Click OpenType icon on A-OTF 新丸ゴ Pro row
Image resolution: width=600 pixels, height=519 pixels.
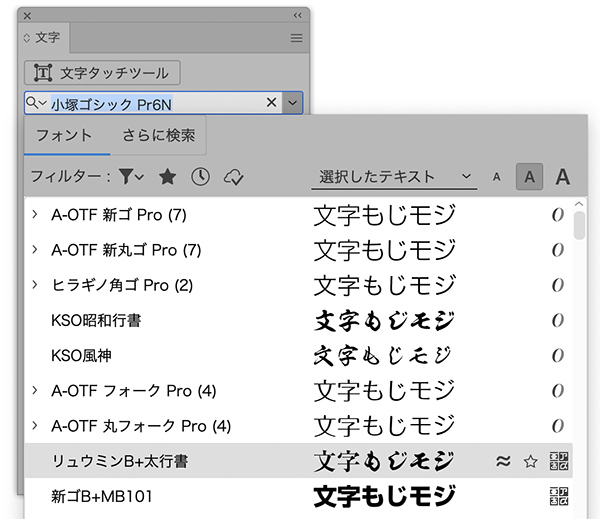coord(558,250)
